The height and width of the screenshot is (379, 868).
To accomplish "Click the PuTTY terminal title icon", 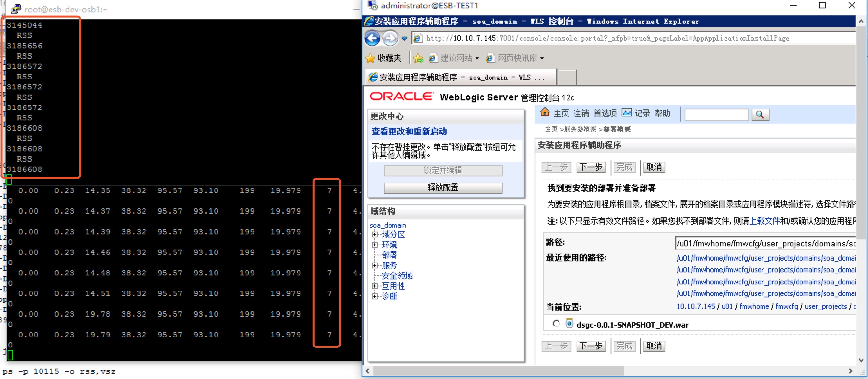I will (16, 9).
